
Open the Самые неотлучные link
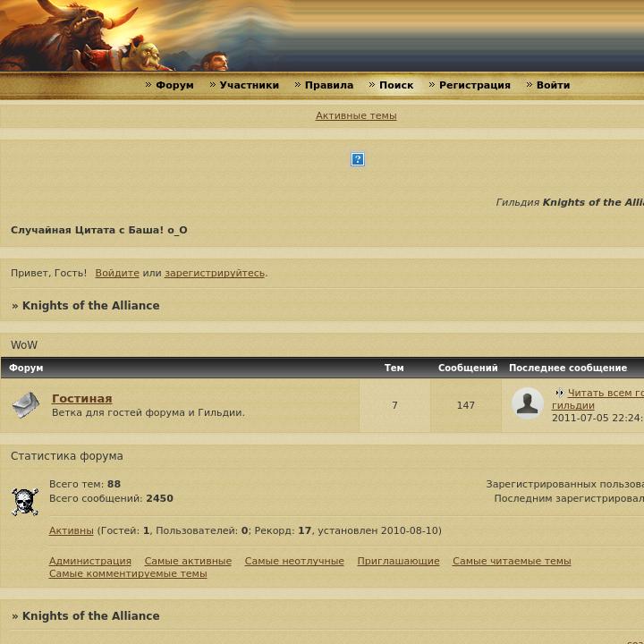click(294, 561)
